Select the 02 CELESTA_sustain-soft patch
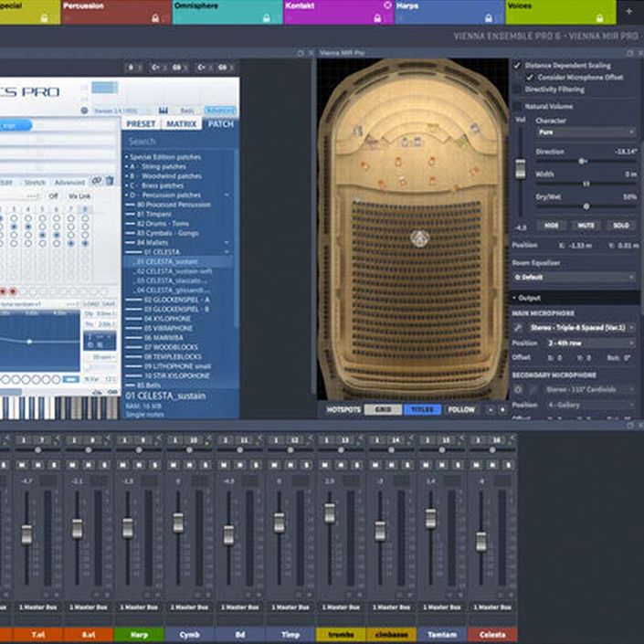 pyautogui.click(x=174, y=271)
